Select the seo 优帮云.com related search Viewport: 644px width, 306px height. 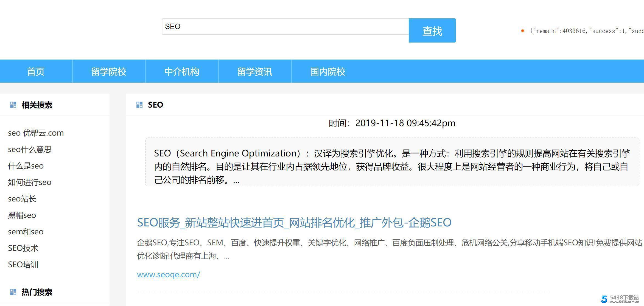(x=36, y=133)
